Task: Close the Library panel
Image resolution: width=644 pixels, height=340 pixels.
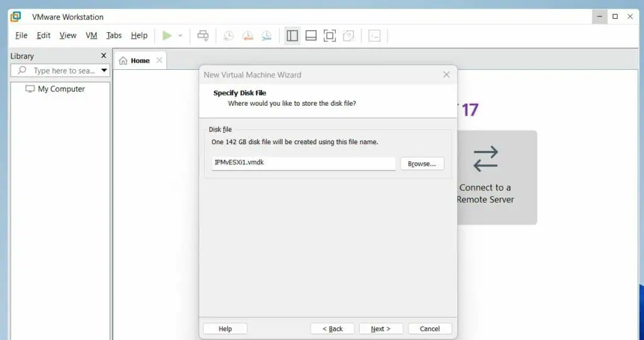Action: pos(104,55)
